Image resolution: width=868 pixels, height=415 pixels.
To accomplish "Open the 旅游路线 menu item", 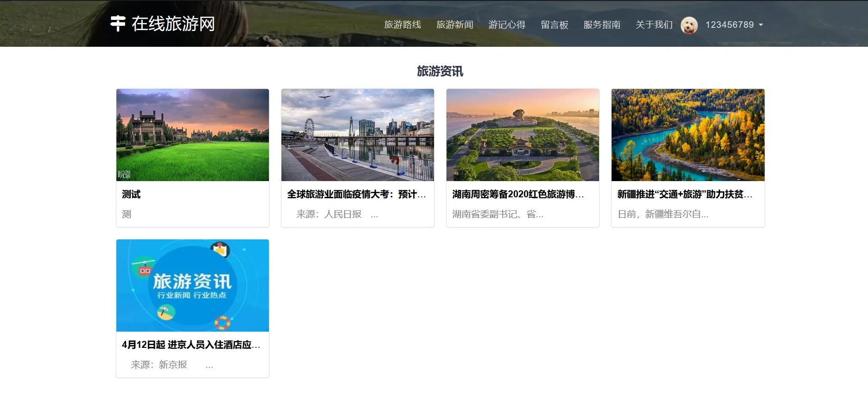I will 402,25.
